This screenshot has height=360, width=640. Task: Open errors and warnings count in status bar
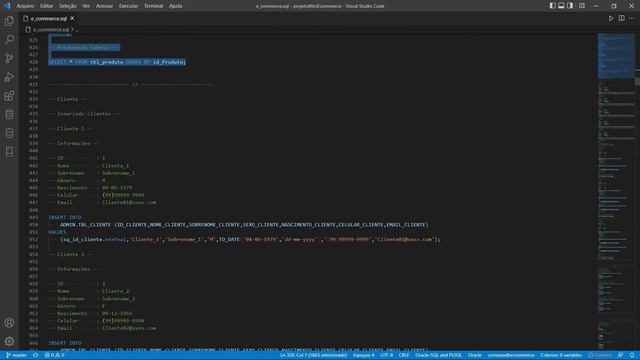54,356
